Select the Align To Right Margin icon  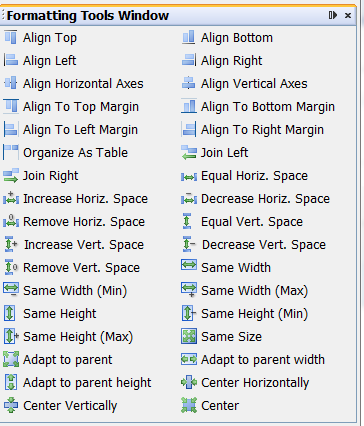coord(189,129)
